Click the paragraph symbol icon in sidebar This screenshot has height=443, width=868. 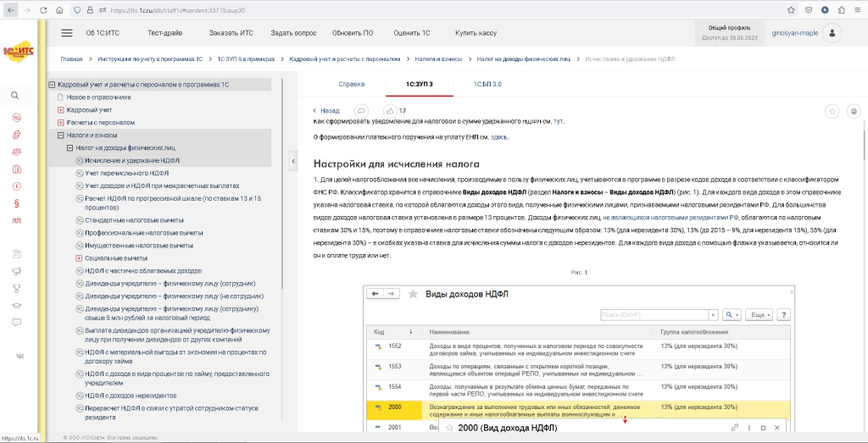pos(16,203)
